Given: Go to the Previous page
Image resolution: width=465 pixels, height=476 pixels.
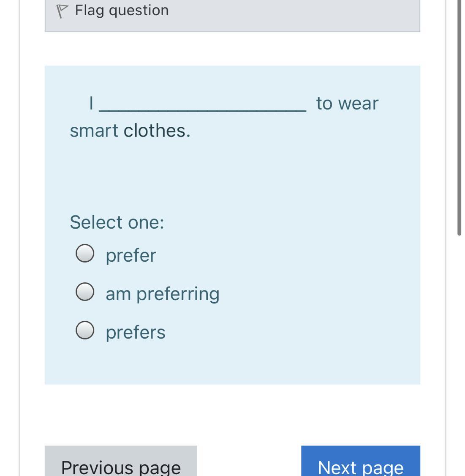Looking at the screenshot, I should tap(121, 461).
